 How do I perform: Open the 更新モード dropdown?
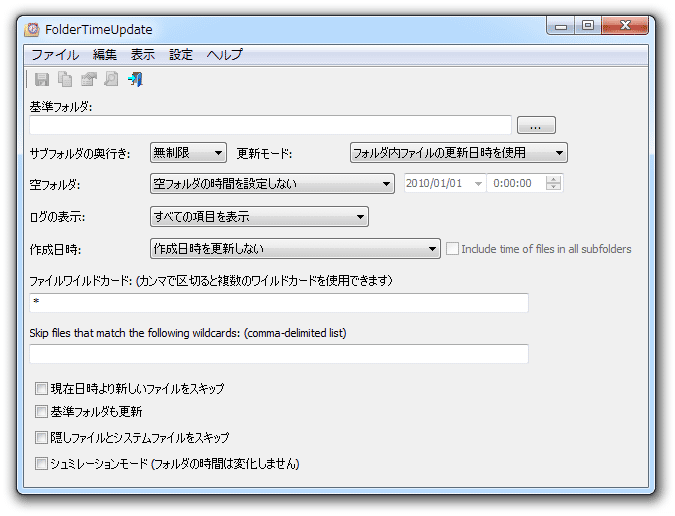click(x=459, y=153)
